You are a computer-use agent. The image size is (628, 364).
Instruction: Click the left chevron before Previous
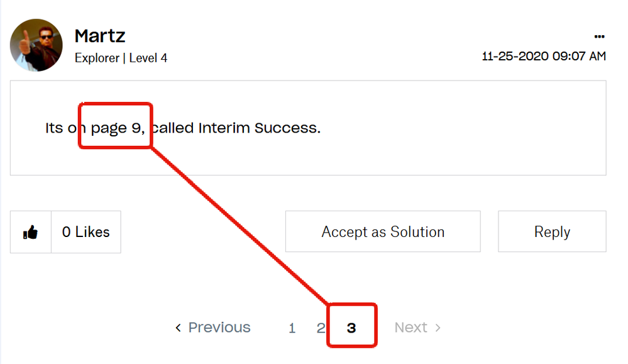pyautogui.click(x=179, y=328)
